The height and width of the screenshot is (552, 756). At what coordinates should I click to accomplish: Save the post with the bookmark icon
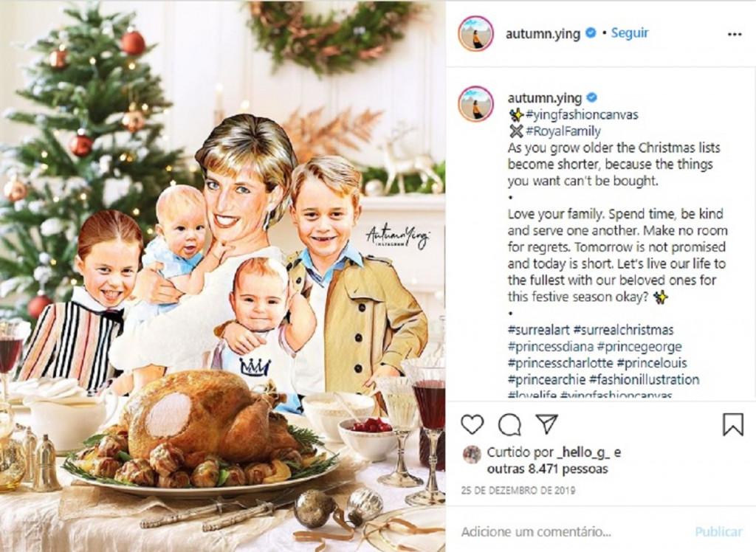(733, 425)
